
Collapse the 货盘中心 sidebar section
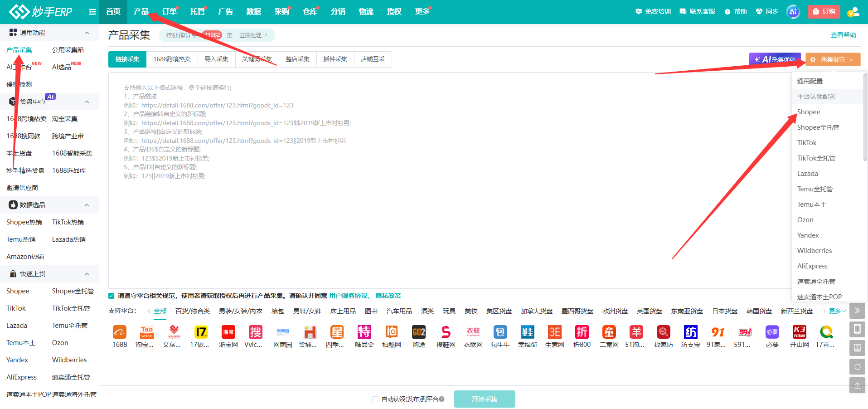pos(87,102)
